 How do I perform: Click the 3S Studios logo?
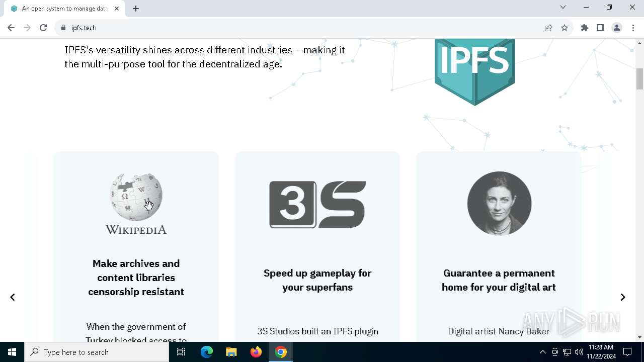[317, 204]
